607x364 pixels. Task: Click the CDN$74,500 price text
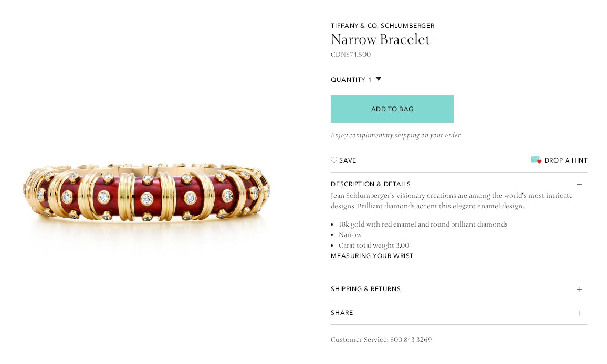tap(351, 55)
